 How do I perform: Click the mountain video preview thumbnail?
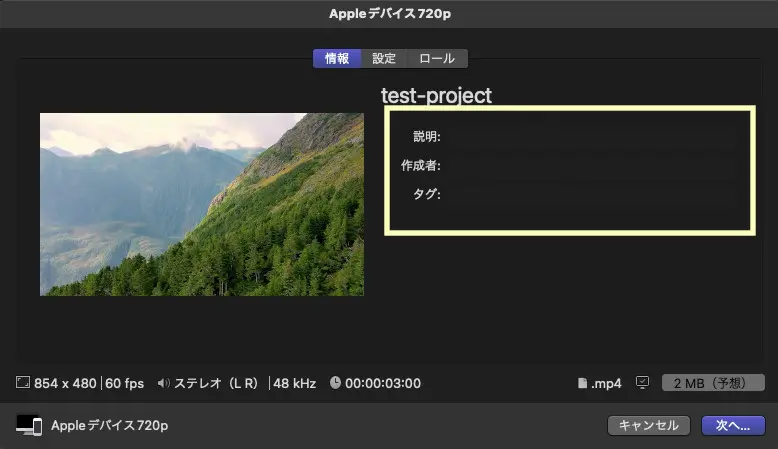coord(202,204)
